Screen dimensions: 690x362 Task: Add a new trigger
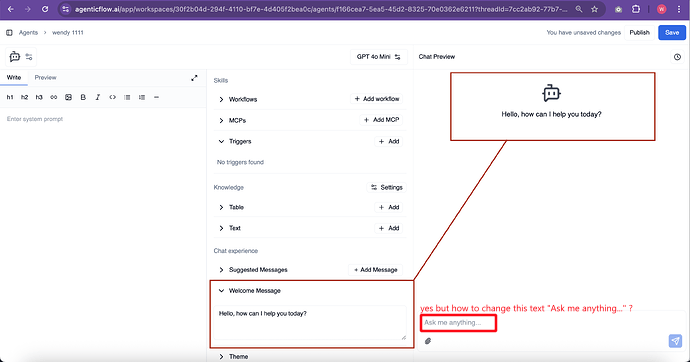pyautogui.click(x=389, y=141)
